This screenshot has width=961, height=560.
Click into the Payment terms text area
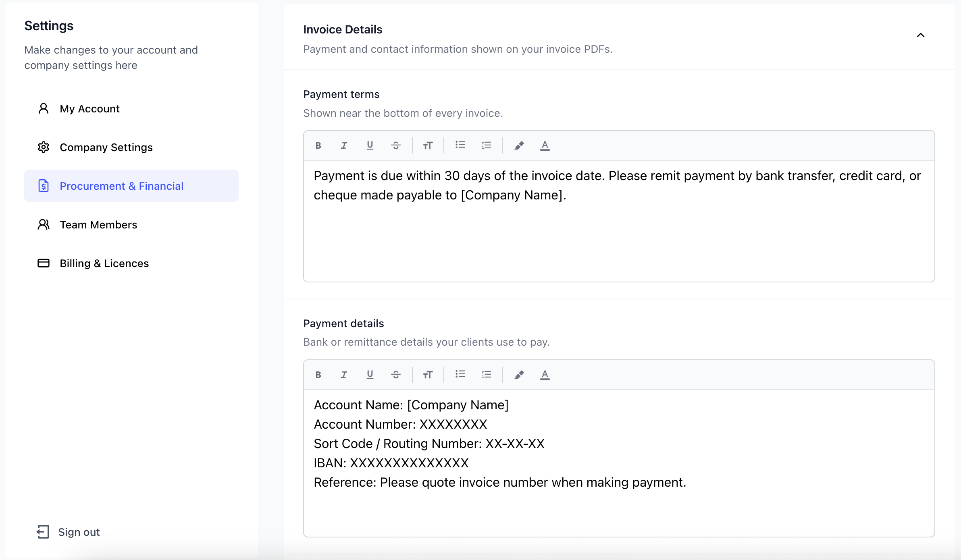(619, 221)
